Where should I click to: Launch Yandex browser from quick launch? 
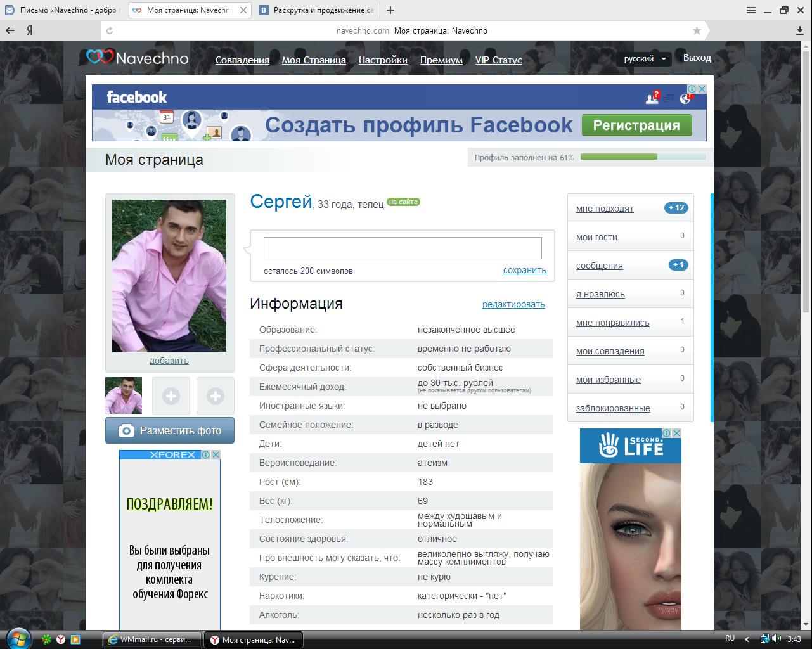click(x=61, y=639)
